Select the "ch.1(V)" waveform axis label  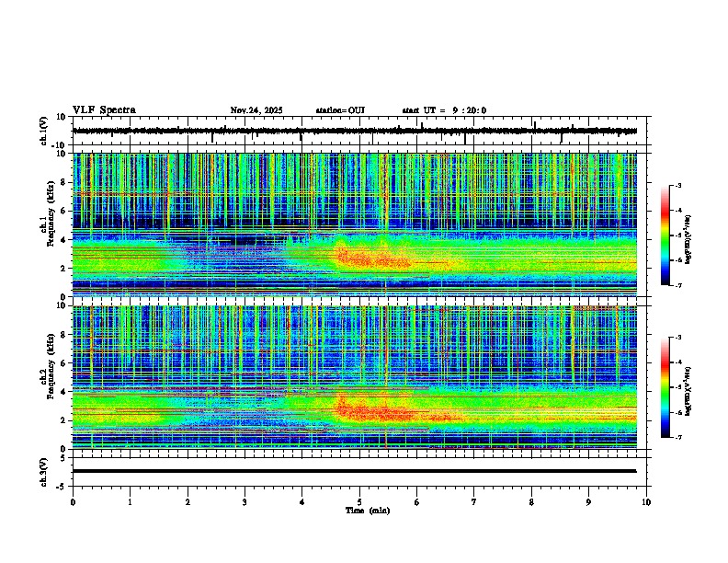tap(44, 131)
